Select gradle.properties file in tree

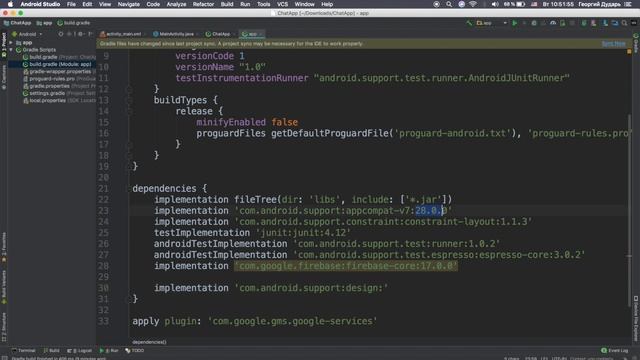pyautogui.click(x=59, y=86)
